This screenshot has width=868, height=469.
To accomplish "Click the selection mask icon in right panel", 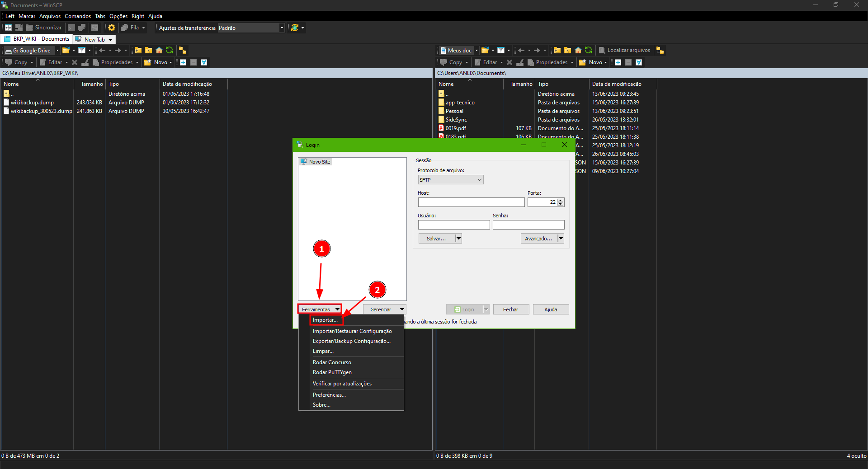I will click(639, 62).
